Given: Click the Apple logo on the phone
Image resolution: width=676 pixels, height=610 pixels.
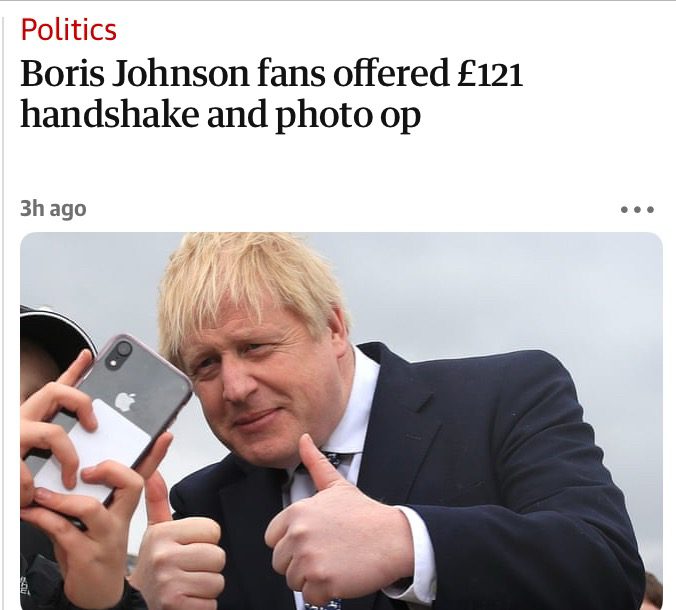Looking at the screenshot, I should point(125,401).
